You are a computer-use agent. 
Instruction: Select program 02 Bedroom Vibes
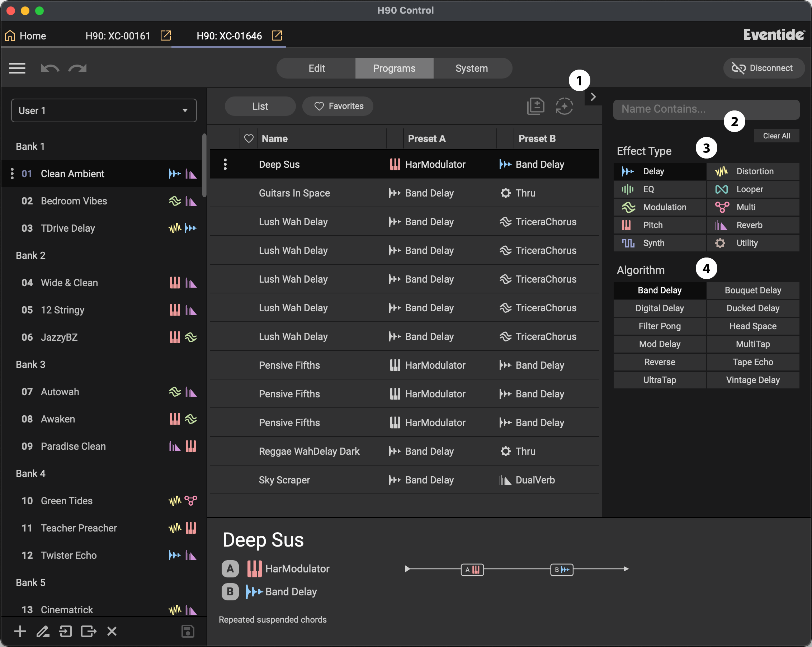pyautogui.click(x=103, y=201)
